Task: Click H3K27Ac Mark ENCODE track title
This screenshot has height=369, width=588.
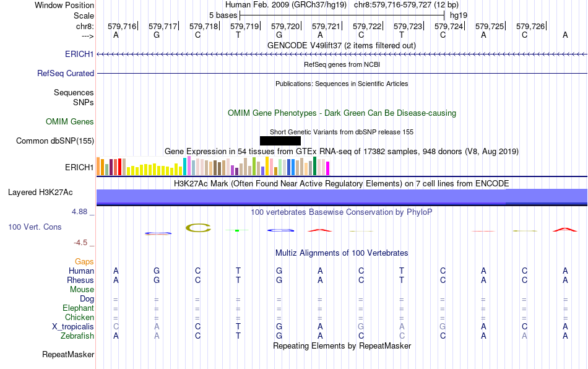Action: click(342, 184)
